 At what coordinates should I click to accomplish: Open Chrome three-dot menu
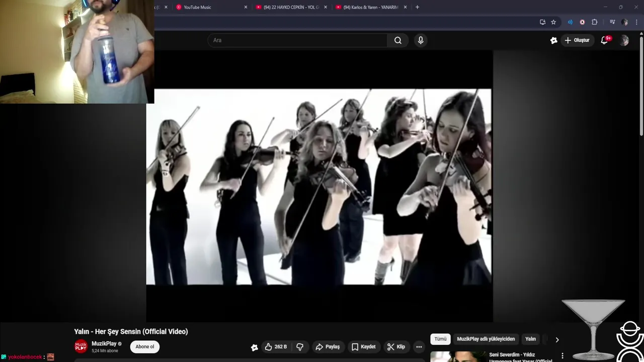(x=636, y=22)
